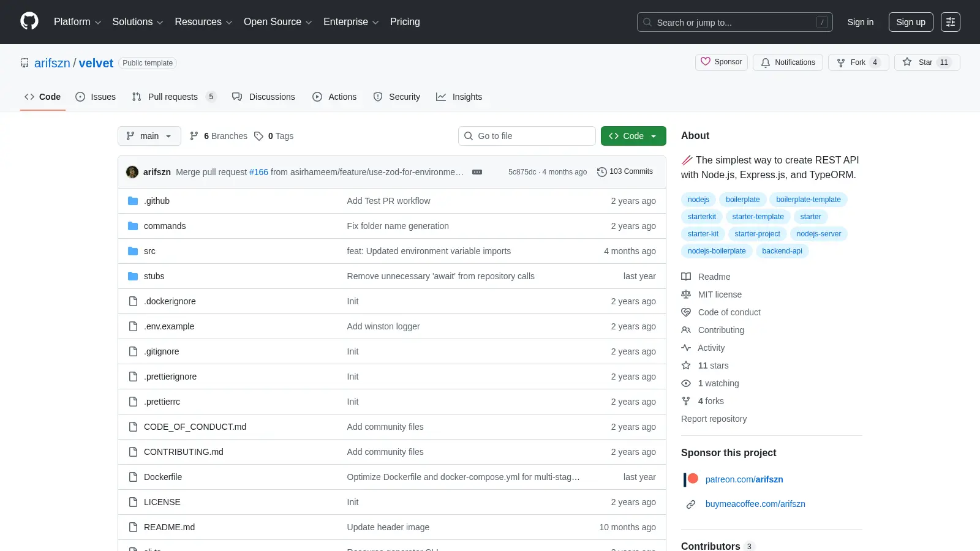Open the command palette icon in header

coord(951,22)
